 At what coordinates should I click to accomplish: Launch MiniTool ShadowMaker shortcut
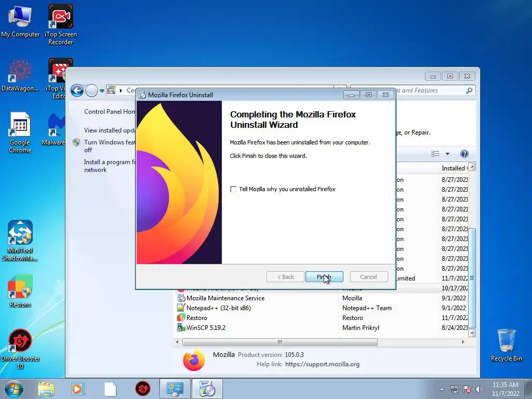pos(20,241)
